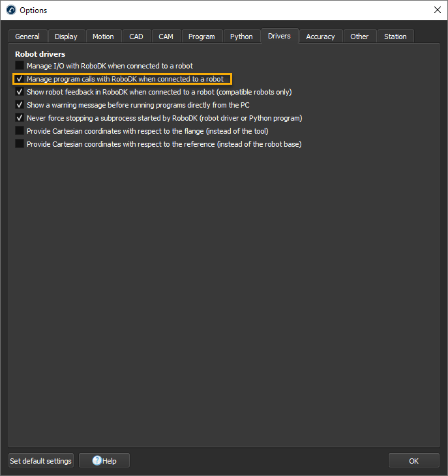Close the Options dialog window
The image size is (448, 476).
(436, 10)
